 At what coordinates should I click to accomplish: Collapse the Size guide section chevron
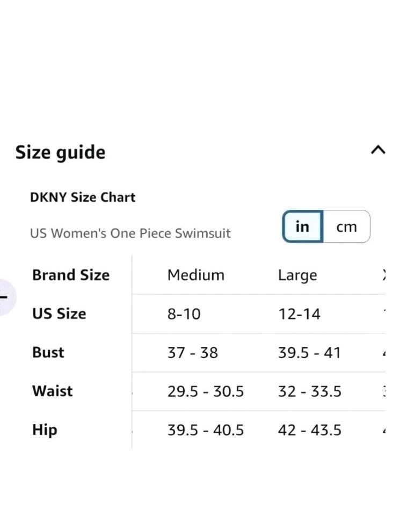coord(378,150)
